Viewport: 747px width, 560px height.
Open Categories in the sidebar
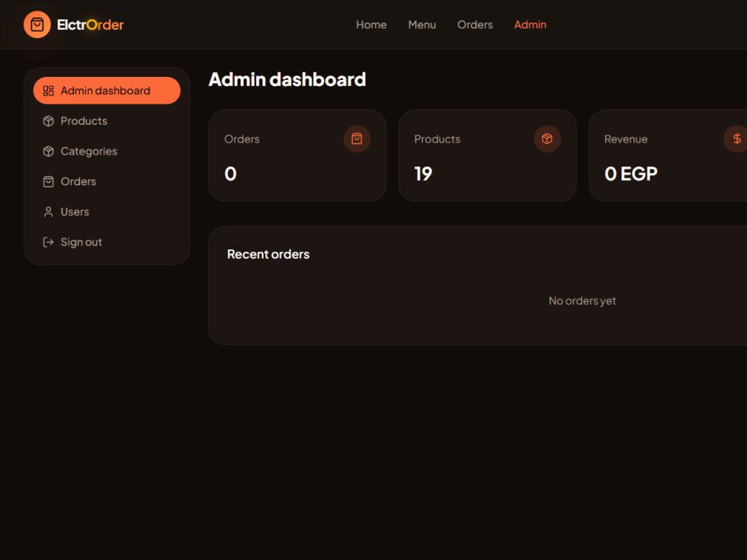pyautogui.click(x=107, y=151)
